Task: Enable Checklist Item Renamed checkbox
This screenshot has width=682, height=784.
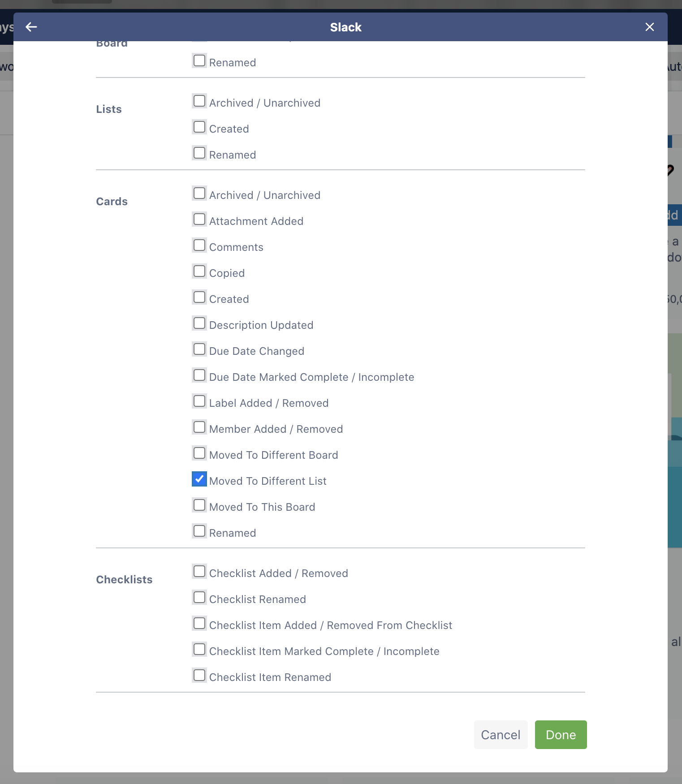Action: point(199,675)
